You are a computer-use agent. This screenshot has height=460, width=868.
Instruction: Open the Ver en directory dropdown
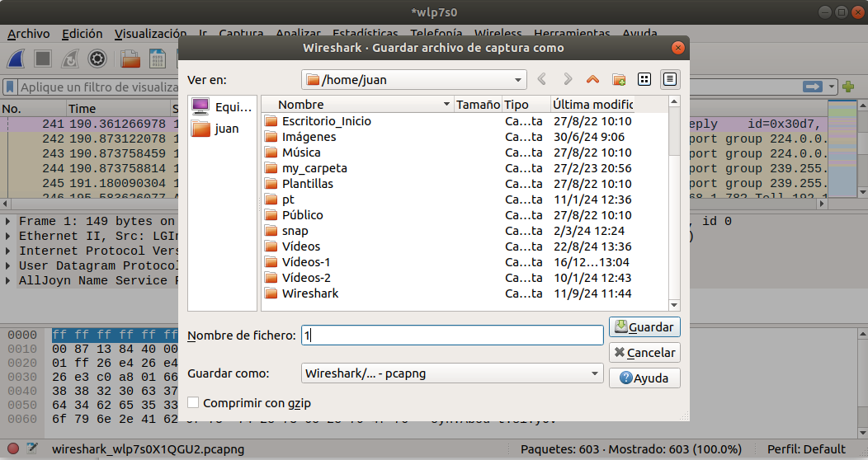click(x=413, y=80)
